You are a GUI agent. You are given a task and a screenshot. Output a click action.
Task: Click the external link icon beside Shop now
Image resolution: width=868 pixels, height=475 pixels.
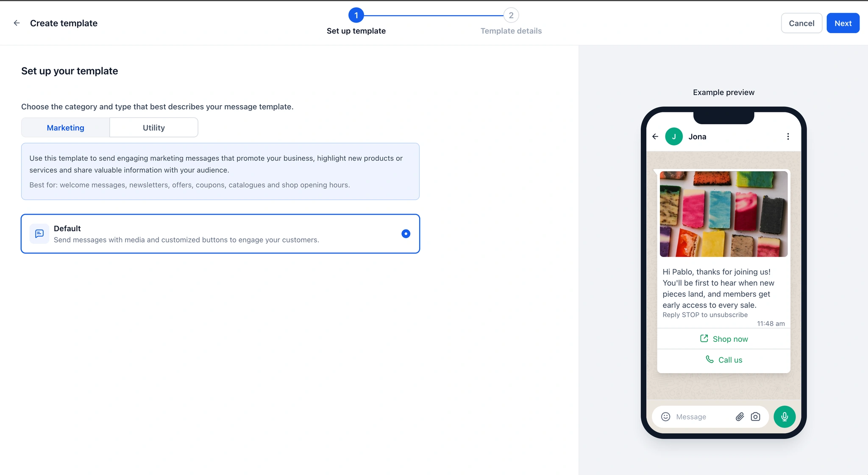tap(704, 338)
